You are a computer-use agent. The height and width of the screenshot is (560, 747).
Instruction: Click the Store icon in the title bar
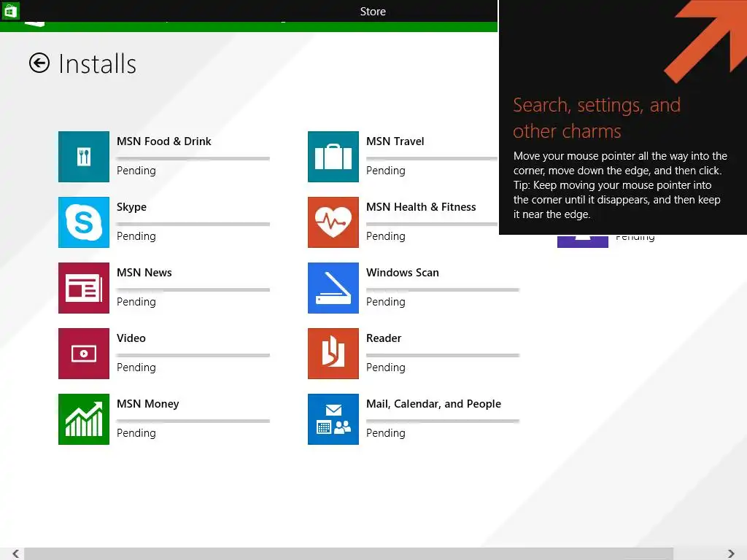[x=10, y=10]
